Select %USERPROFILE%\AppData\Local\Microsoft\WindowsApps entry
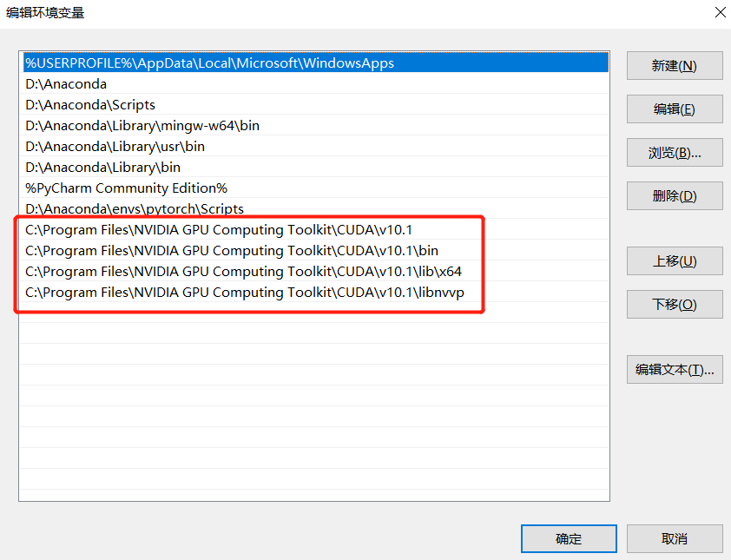The width and height of the screenshot is (731, 560). pos(314,63)
